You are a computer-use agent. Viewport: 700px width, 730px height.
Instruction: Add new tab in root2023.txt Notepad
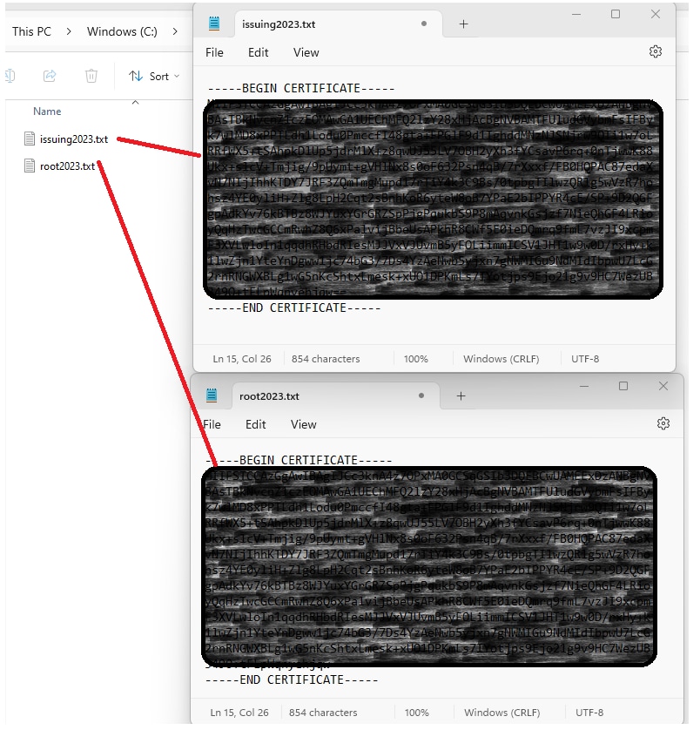(x=461, y=396)
